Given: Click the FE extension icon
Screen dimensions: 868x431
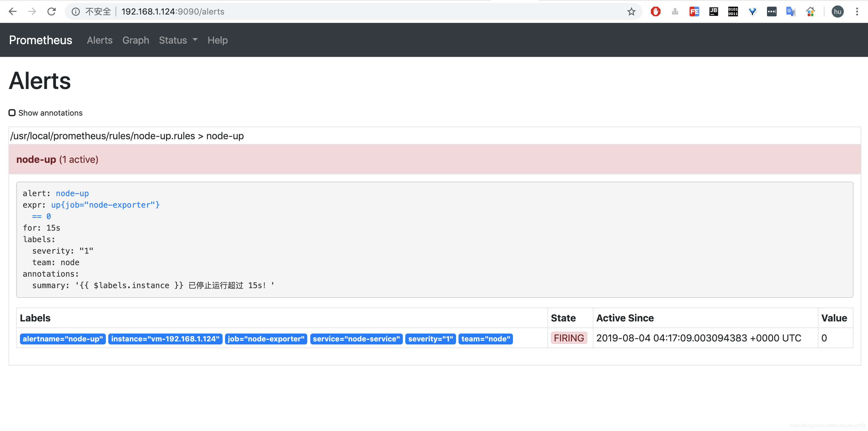Looking at the screenshot, I should [694, 12].
